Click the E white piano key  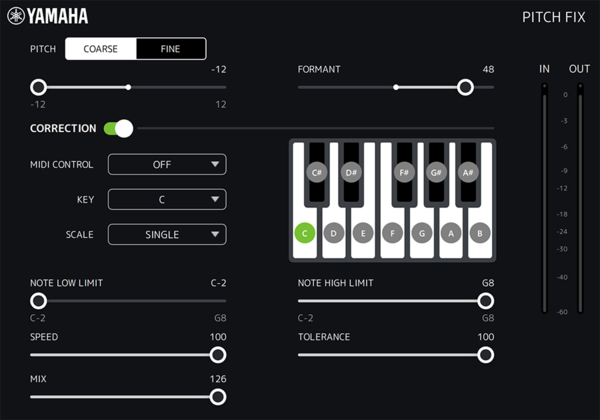[x=364, y=233]
